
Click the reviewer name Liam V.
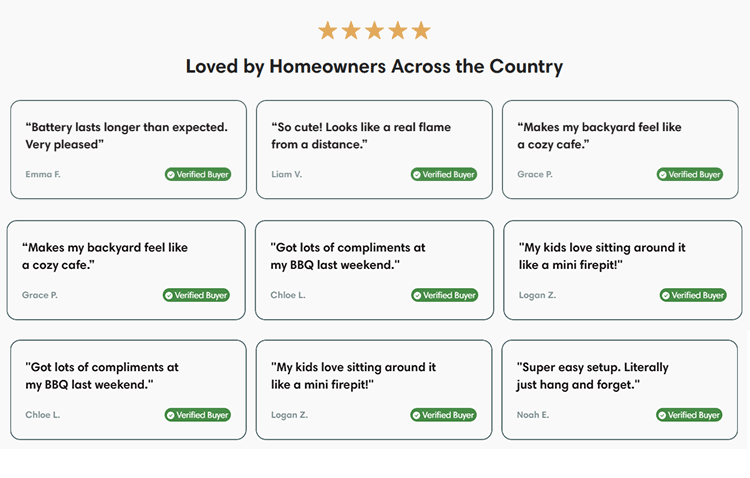tap(287, 175)
